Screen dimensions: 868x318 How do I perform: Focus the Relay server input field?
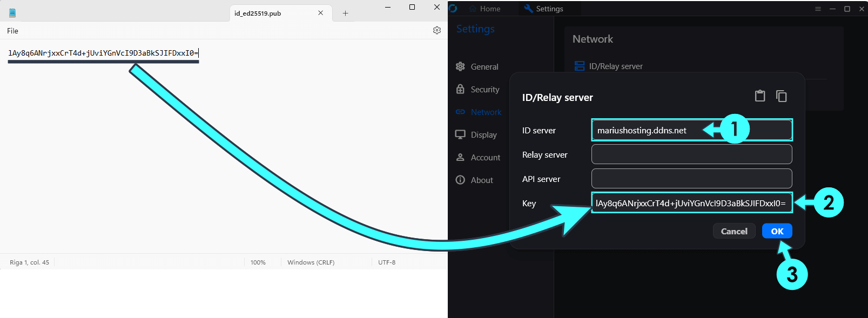[x=692, y=154]
